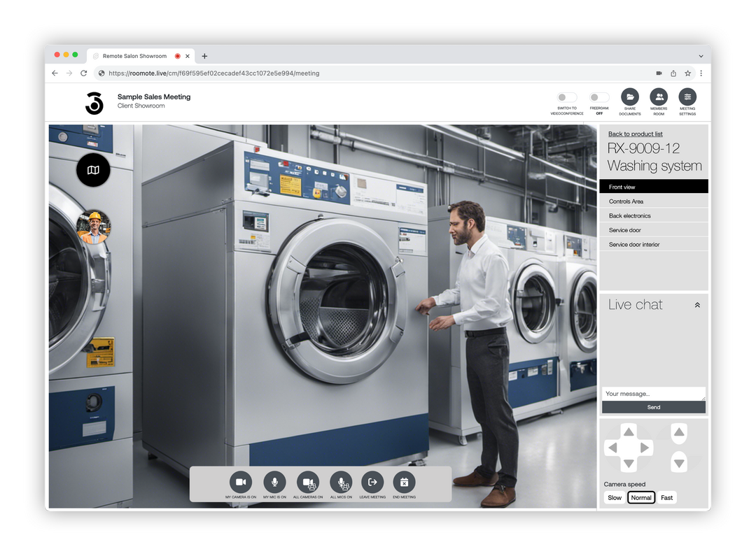The height and width of the screenshot is (556, 756).
Task: Open the Share Documents panel
Action: 629,101
